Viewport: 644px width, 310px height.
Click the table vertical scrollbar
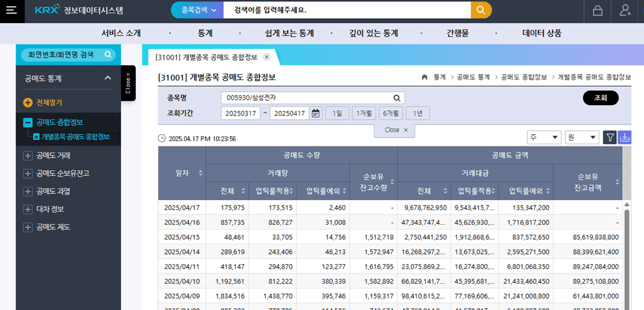tap(627, 259)
